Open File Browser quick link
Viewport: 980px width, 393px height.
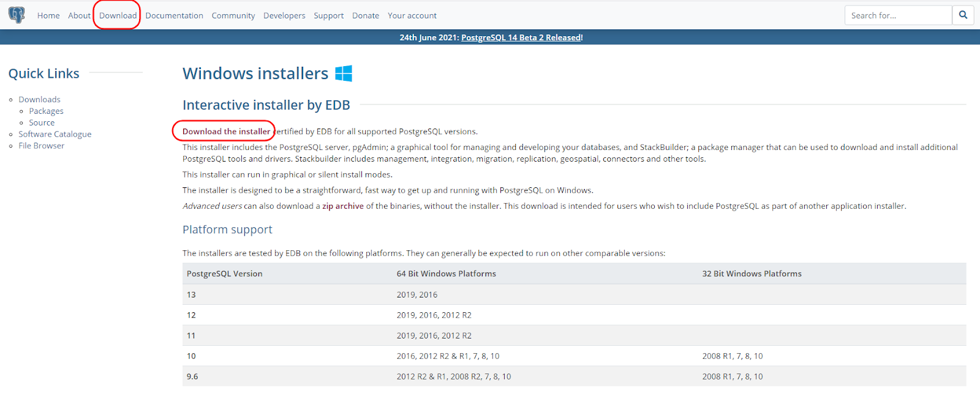pos(41,146)
